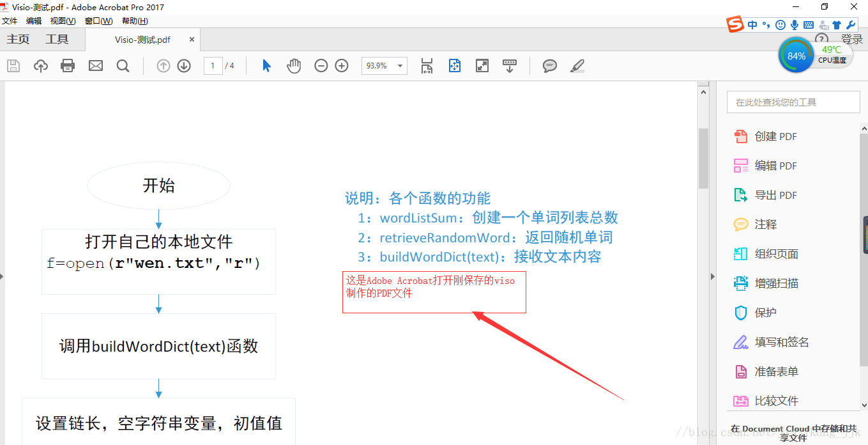Click the 开始 text in flowchart
Image resolution: width=868 pixels, height=445 pixels.
coord(159,186)
